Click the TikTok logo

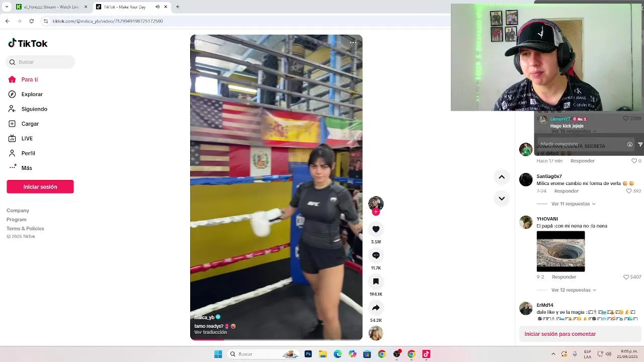click(x=28, y=43)
